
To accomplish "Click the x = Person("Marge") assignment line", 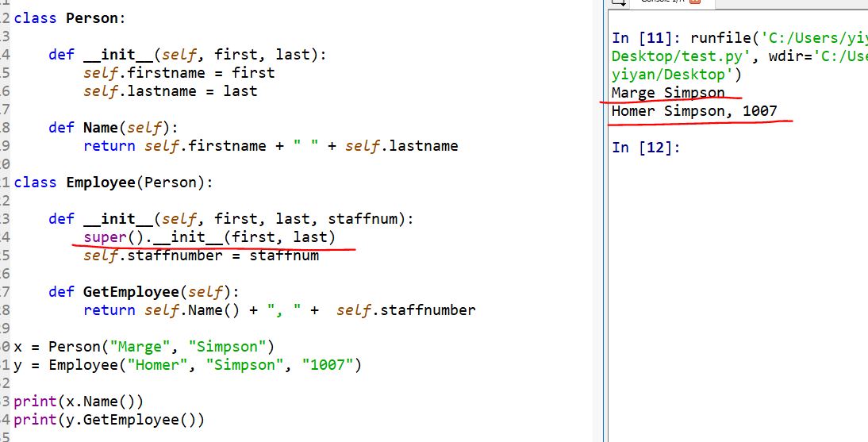I will click(x=144, y=347).
